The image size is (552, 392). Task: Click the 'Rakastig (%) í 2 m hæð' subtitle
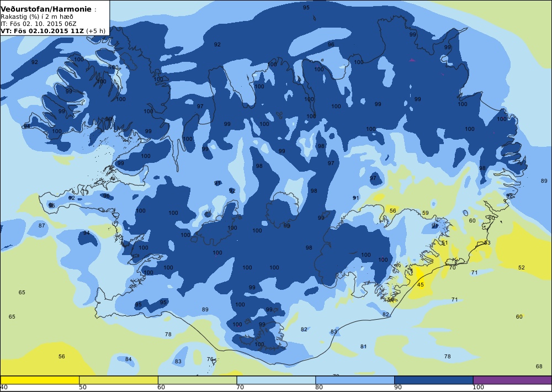coord(37,17)
